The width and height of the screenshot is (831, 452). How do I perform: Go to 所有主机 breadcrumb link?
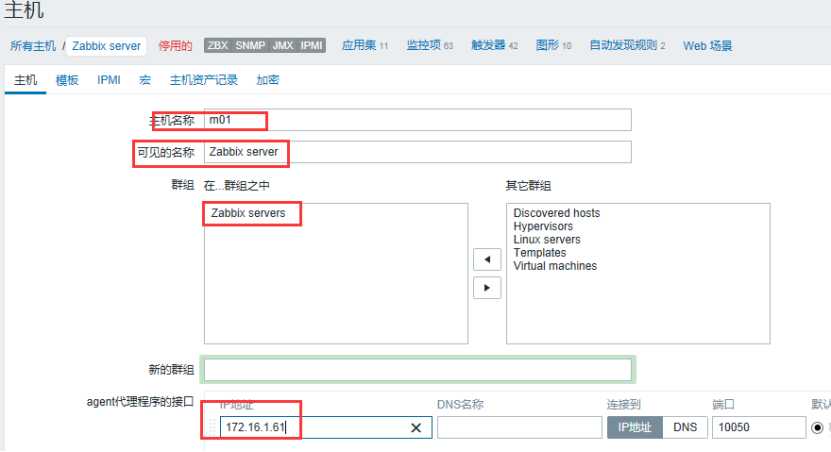33,46
